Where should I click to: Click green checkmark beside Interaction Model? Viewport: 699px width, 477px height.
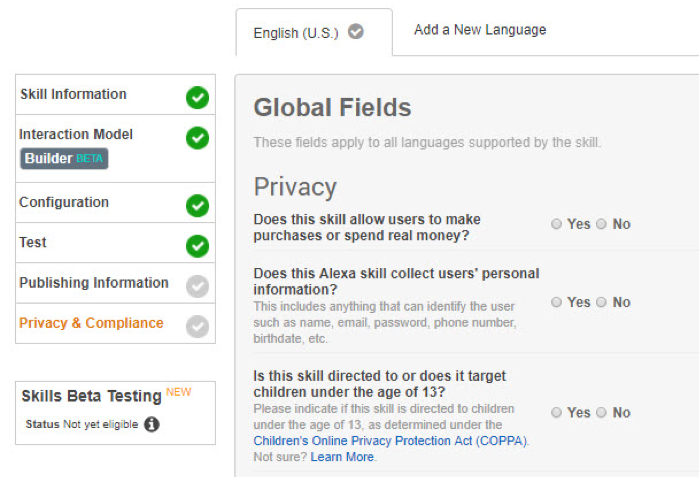pyautogui.click(x=197, y=138)
